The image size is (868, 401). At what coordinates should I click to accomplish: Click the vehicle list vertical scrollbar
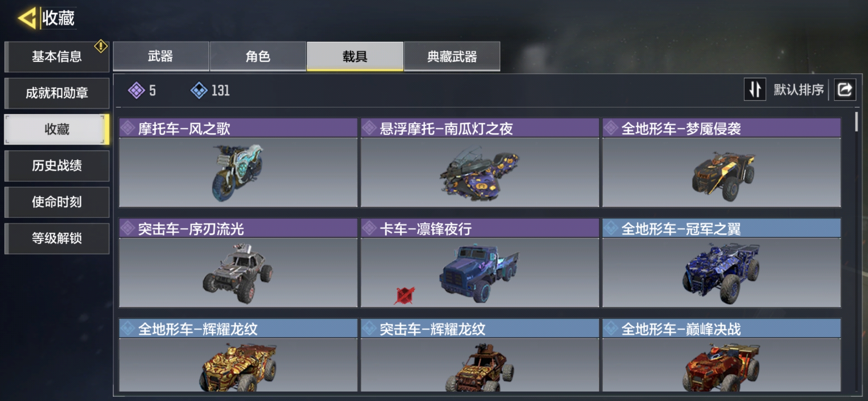point(856,122)
